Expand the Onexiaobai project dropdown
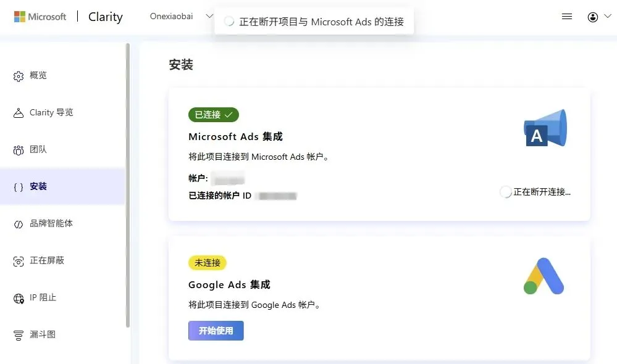Screen dimensions: 617x364 209,17
